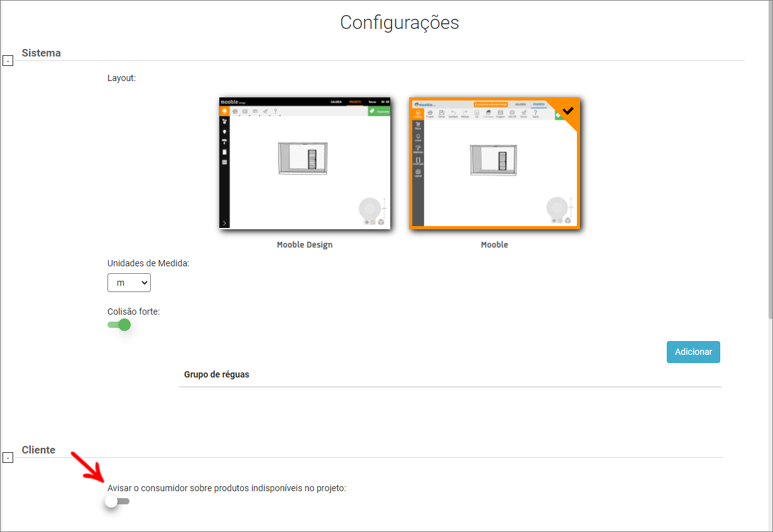Screen dimensions: 773x532
Task: Click the Mooble Design caption text
Action: (x=305, y=245)
